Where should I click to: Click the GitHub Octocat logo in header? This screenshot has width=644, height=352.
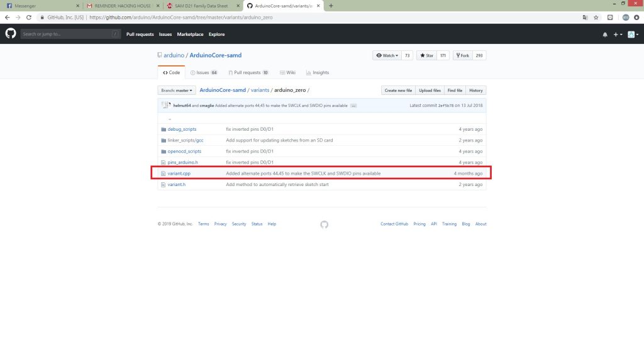coord(11,34)
